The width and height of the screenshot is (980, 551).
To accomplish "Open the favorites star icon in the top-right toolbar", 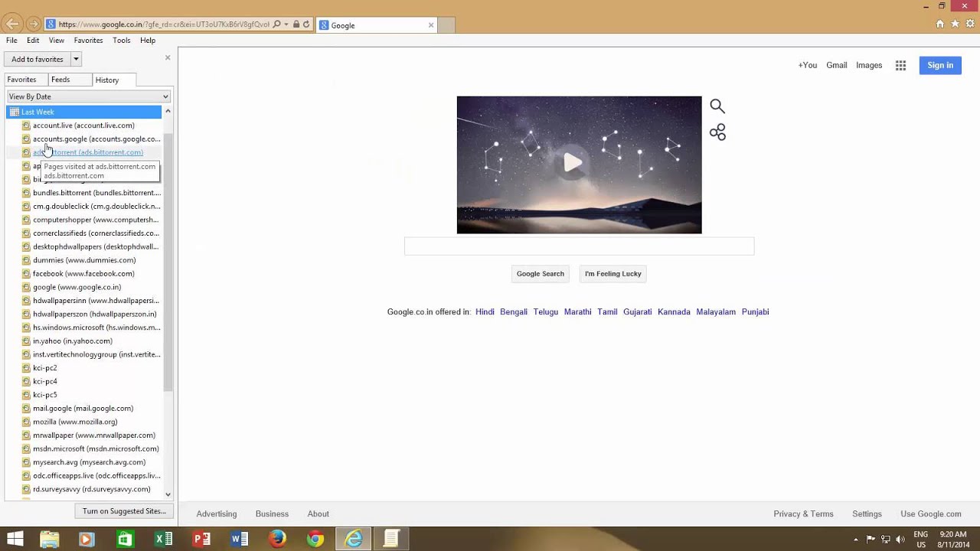I will (x=955, y=24).
